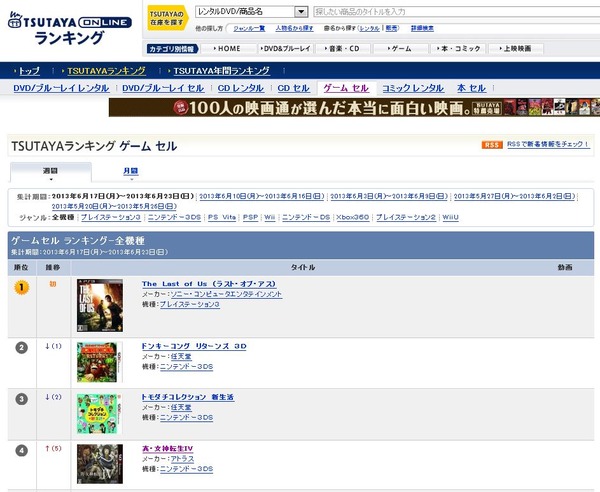Filter ranking by Xbox360 genre

click(x=353, y=217)
